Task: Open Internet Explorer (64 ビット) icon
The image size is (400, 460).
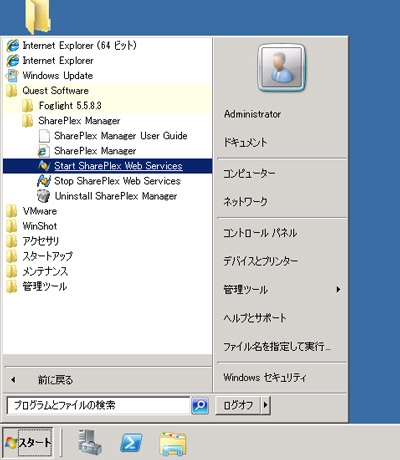Action: [13, 45]
